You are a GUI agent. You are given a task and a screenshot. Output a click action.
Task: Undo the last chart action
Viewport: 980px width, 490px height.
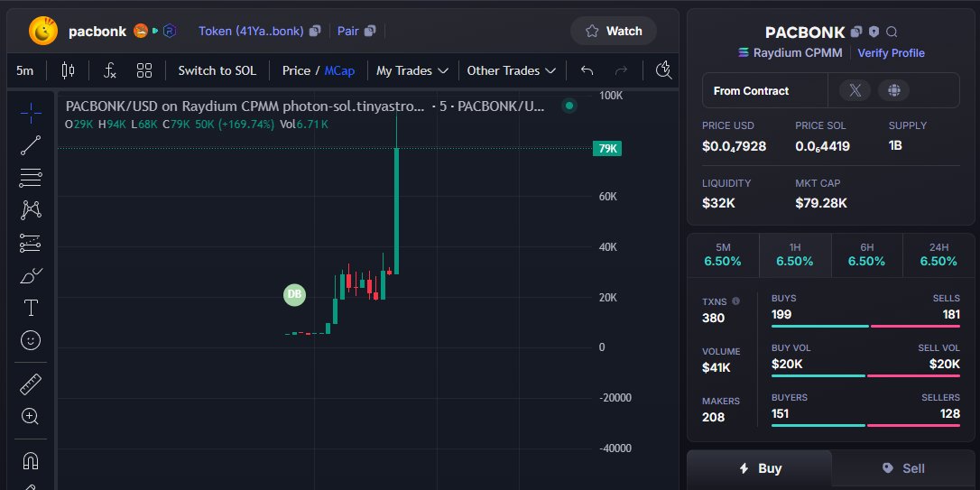587,70
